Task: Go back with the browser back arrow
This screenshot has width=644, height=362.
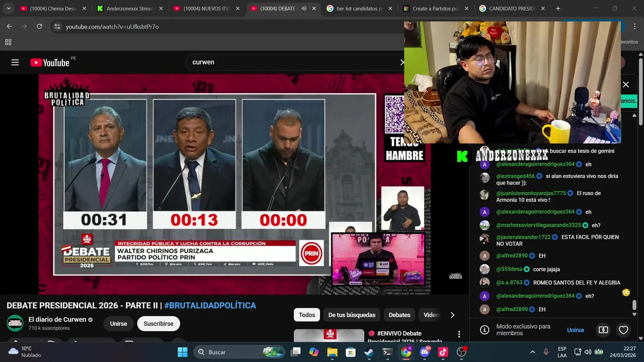Action: (10, 27)
